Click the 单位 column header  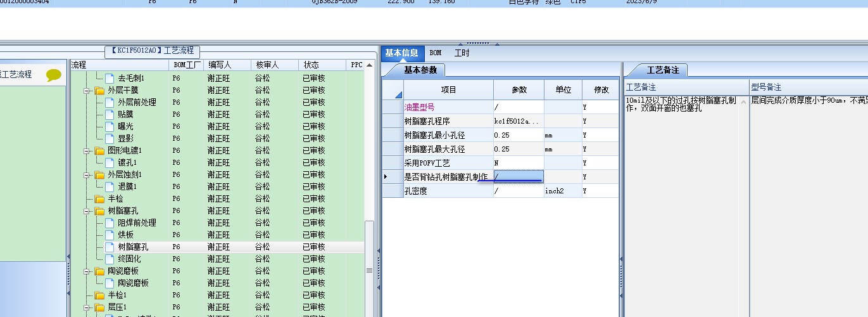[x=563, y=89]
